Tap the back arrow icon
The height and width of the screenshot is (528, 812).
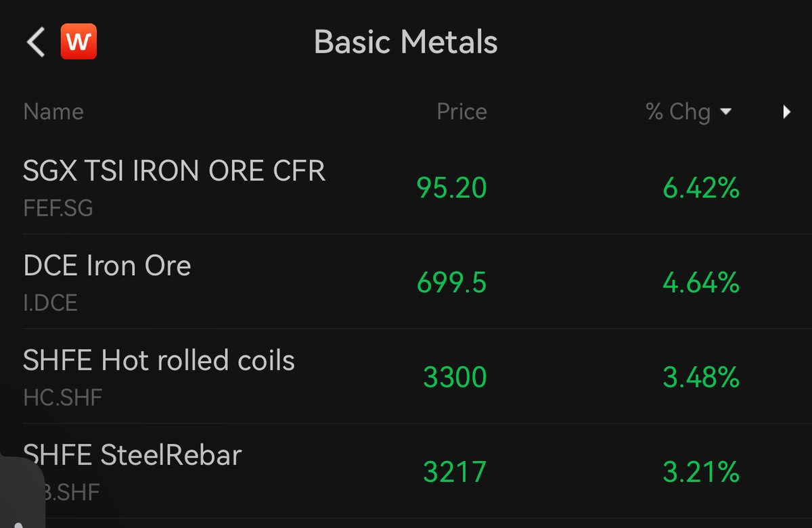(x=35, y=42)
